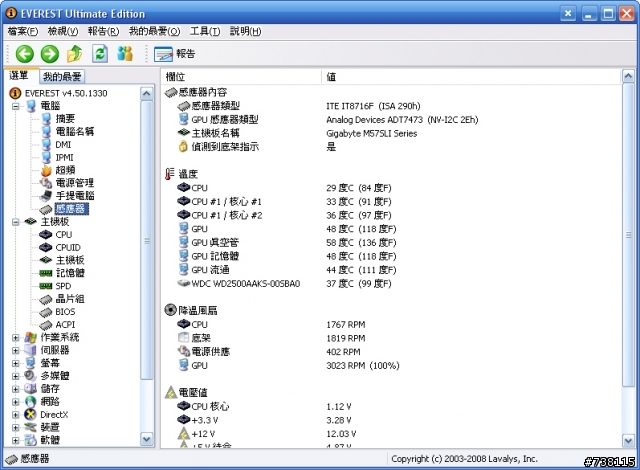Click the 晶片組 chipset icon
This screenshot has width=640, height=470.
(x=46, y=299)
